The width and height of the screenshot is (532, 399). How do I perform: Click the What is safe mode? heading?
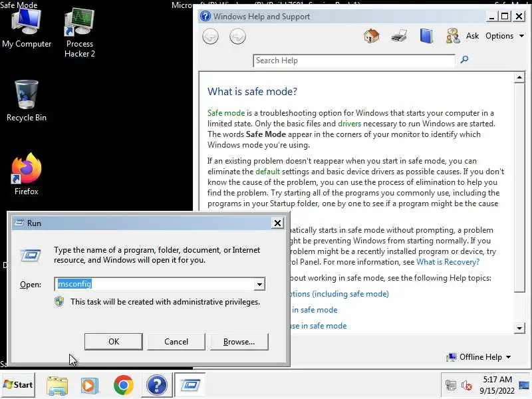[252, 91]
